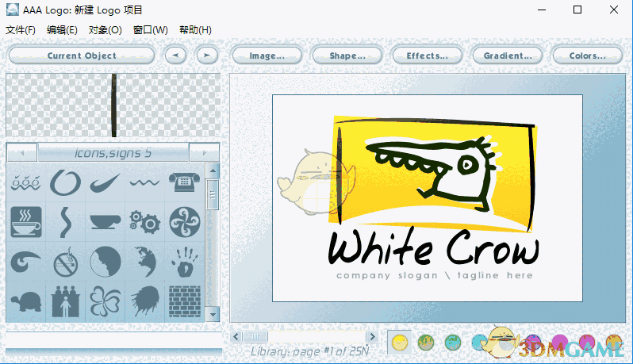This screenshot has height=364, width=633.
Task: Go to previous library page arrow
Action: (236, 336)
